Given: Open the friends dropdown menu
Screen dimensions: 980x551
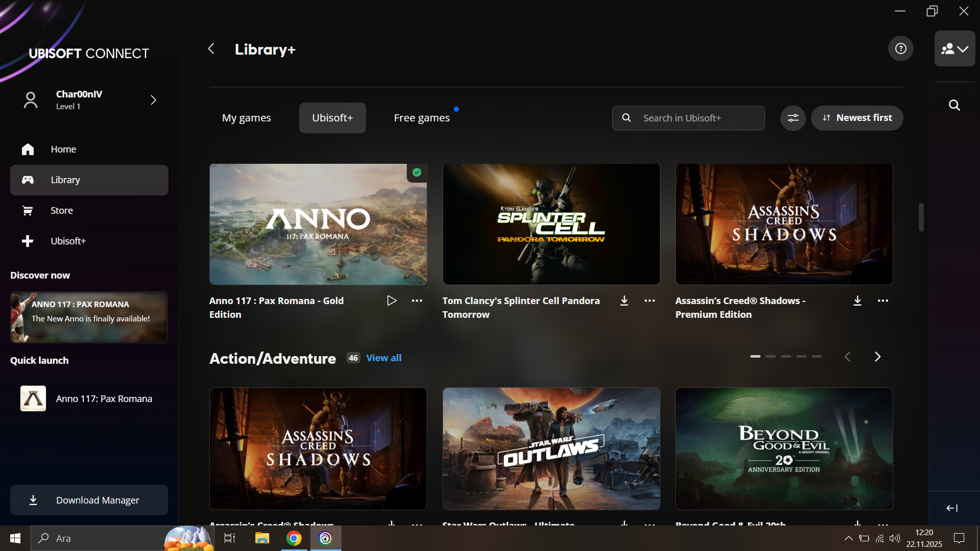Looking at the screenshot, I should click(x=954, y=48).
